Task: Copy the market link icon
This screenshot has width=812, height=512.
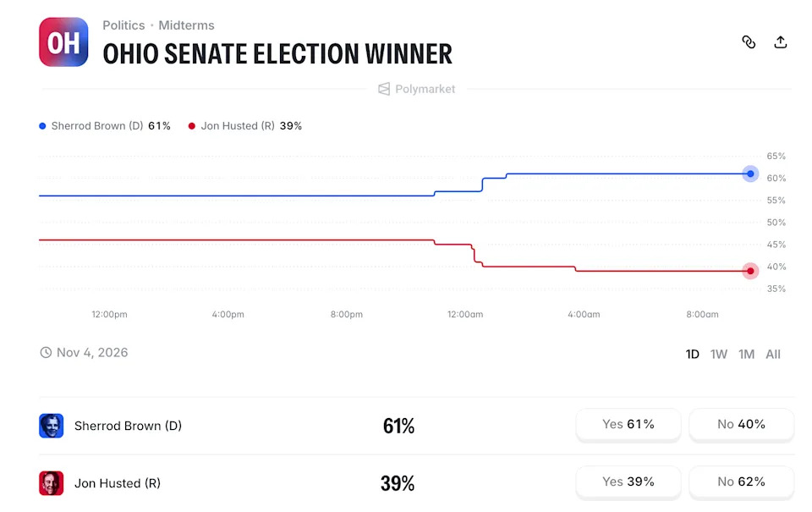Action: 749,42
